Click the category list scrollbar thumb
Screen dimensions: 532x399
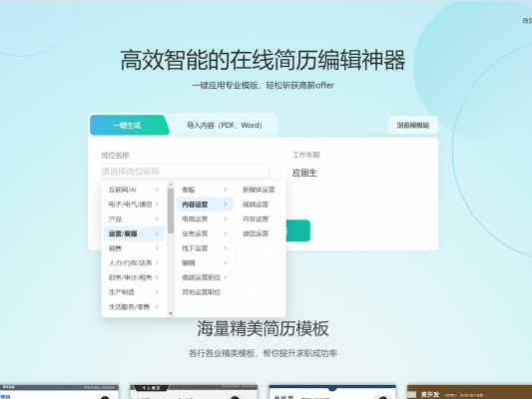(x=171, y=210)
